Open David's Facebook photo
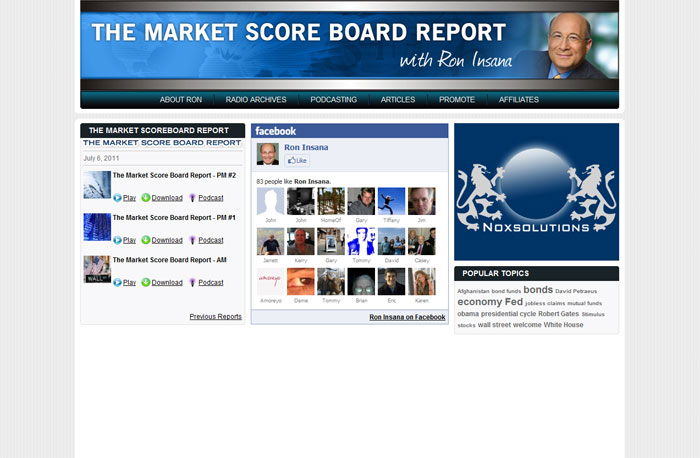 (x=392, y=241)
